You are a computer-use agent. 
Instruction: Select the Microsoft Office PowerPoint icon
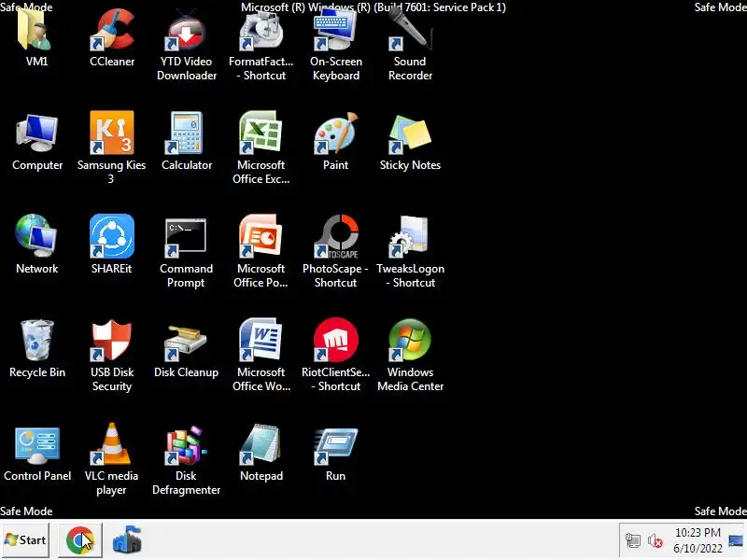pyautogui.click(x=261, y=237)
